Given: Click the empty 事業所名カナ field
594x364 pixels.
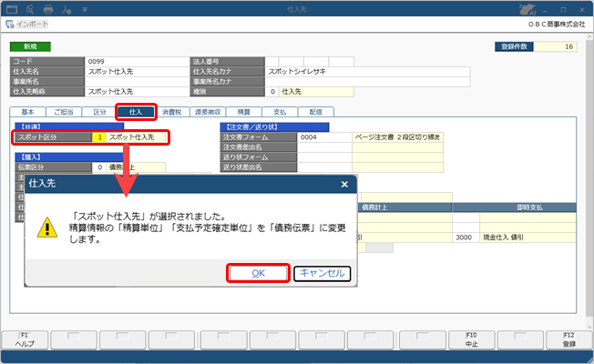Looking at the screenshot, I should (367, 81).
